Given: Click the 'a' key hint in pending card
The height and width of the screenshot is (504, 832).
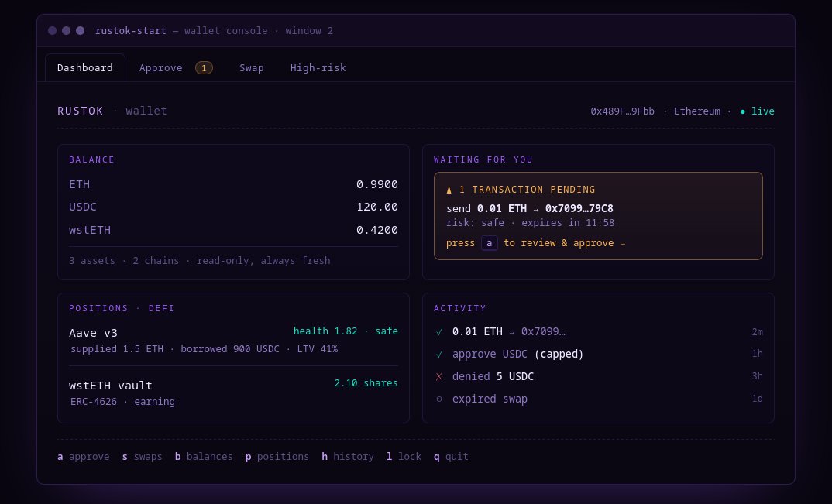Looking at the screenshot, I should point(490,243).
